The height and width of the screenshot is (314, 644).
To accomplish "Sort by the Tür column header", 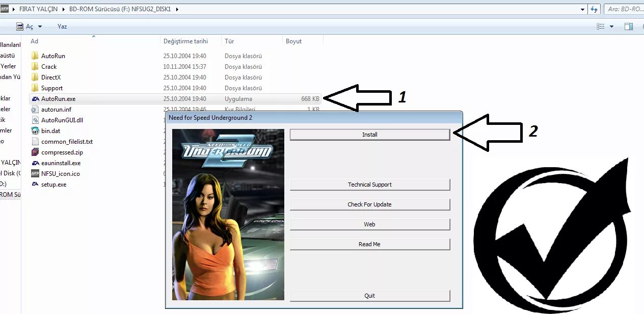I will tap(252, 41).
